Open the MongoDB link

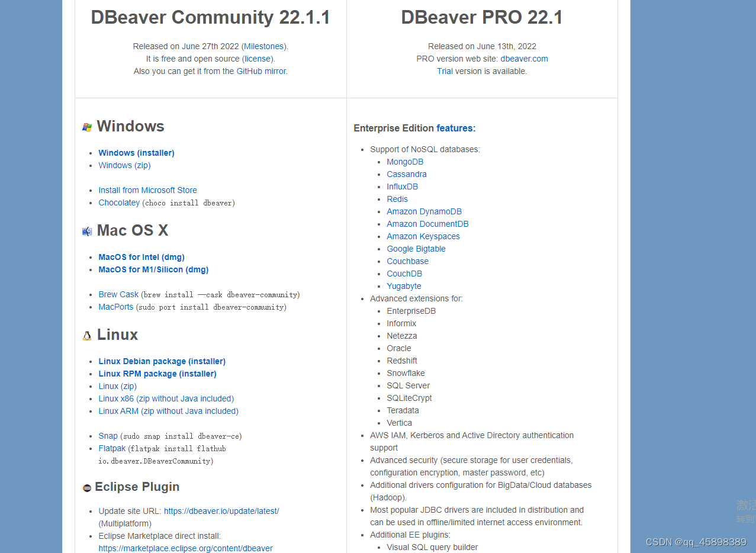[x=405, y=162]
